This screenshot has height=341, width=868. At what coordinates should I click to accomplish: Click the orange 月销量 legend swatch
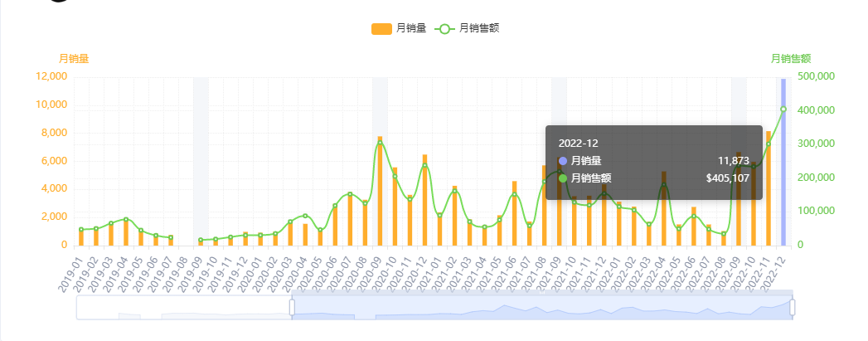pos(381,29)
